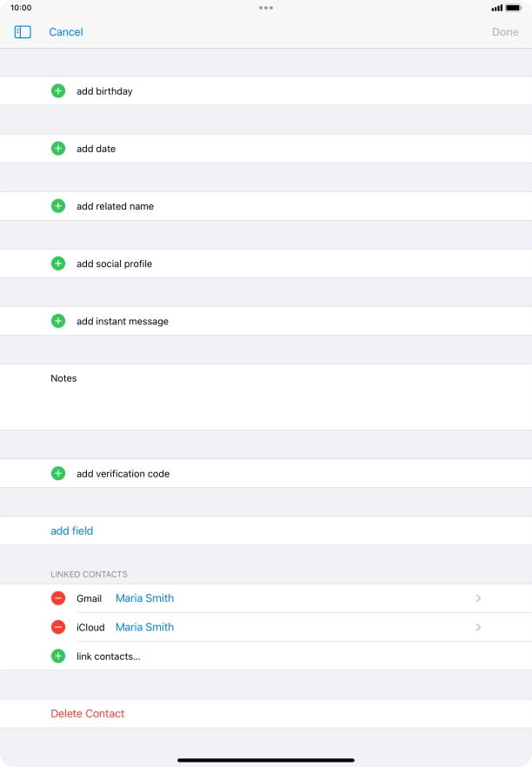Tap the add field link
The width and height of the screenshot is (532, 767).
(72, 531)
